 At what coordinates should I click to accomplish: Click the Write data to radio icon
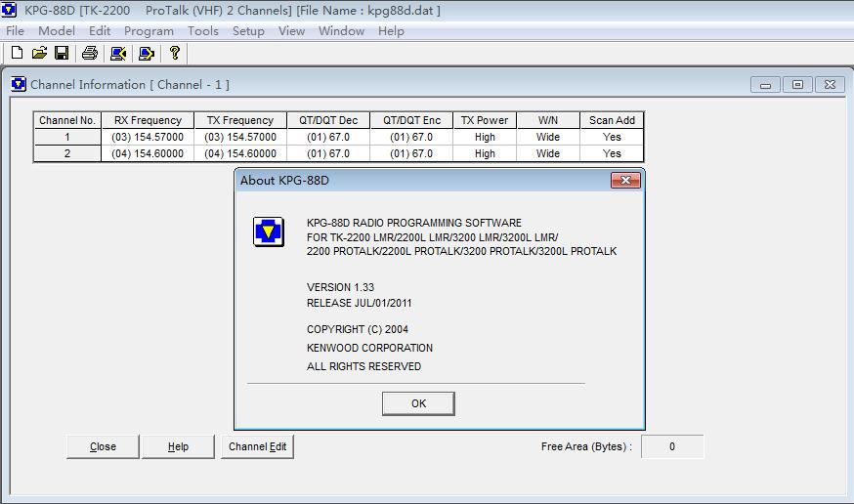point(147,53)
